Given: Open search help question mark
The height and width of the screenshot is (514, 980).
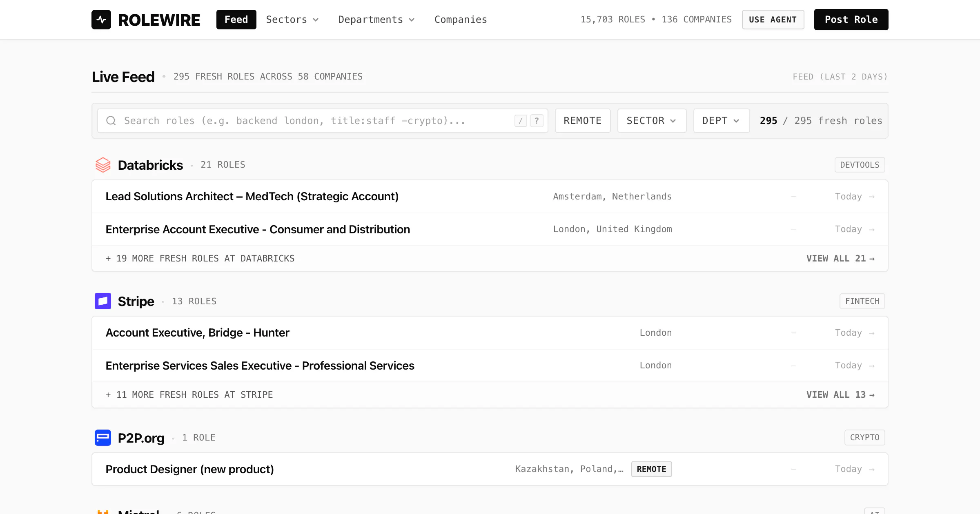Looking at the screenshot, I should [x=537, y=121].
